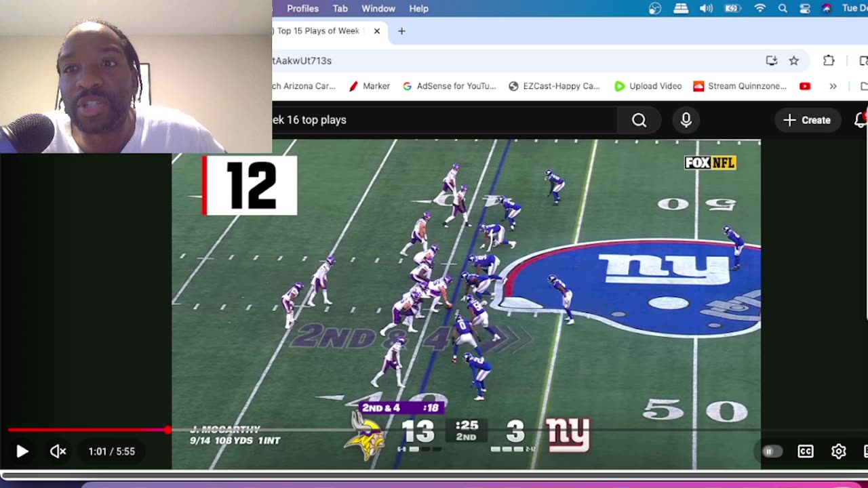
Task: Open the red YouTube bookmark icon
Action: (805, 86)
